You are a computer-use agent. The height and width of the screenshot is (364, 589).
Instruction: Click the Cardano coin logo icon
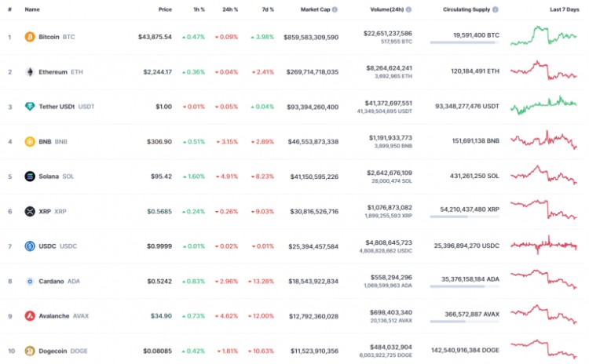30,281
